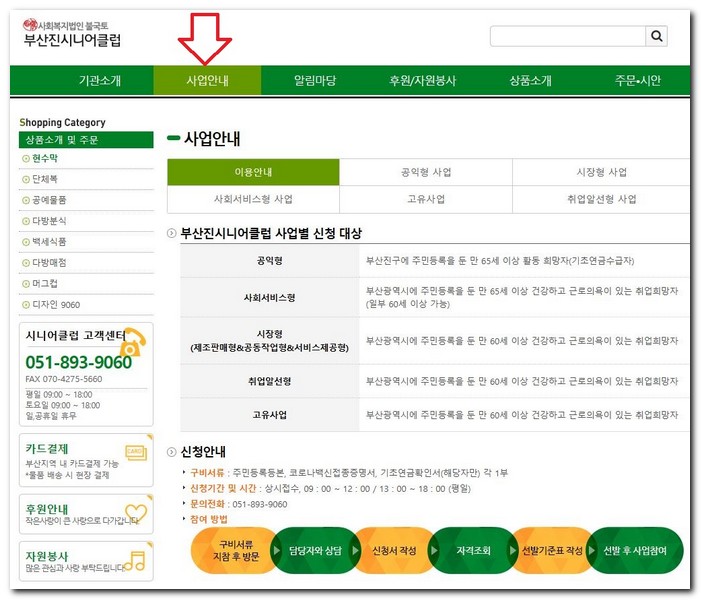This screenshot has height=600, width=701.
Task: Click the 부산진시니어클럽 logo
Action: [72, 33]
